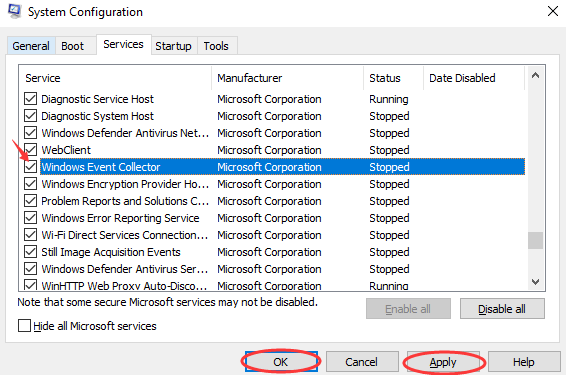Open the Startup tab

click(x=174, y=46)
